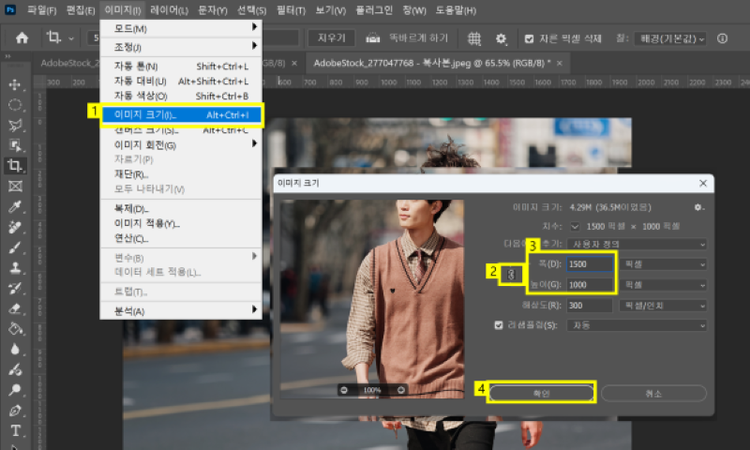
Task: Open the 칠 배경(기본값) dropdown
Action: 671,38
